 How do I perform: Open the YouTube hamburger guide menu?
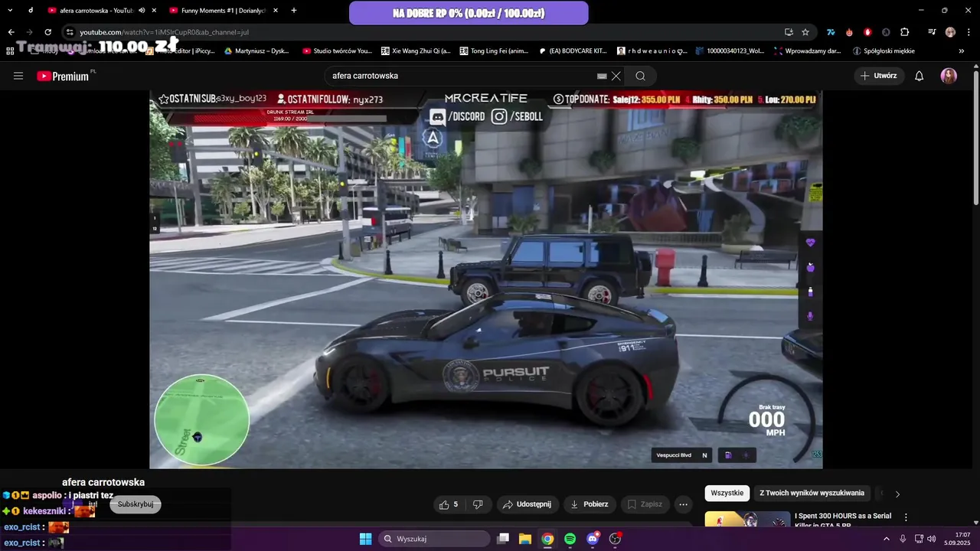[18, 76]
